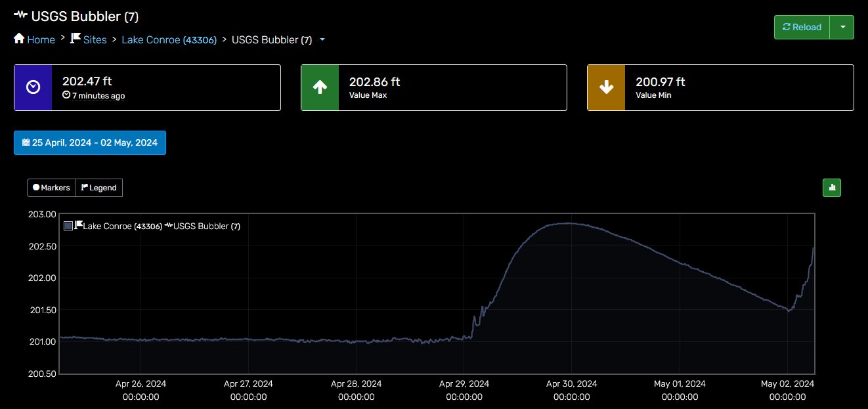The height and width of the screenshot is (409, 868).
Task: Click the current value 202.47 ft
Action: (x=87, y=81)
